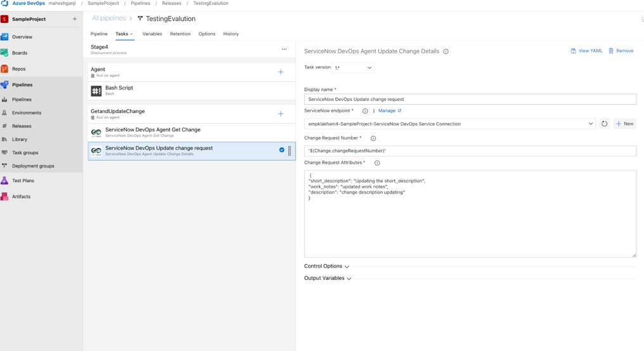
Task: Click into the Display name field
Action: [x=470, y=99]
